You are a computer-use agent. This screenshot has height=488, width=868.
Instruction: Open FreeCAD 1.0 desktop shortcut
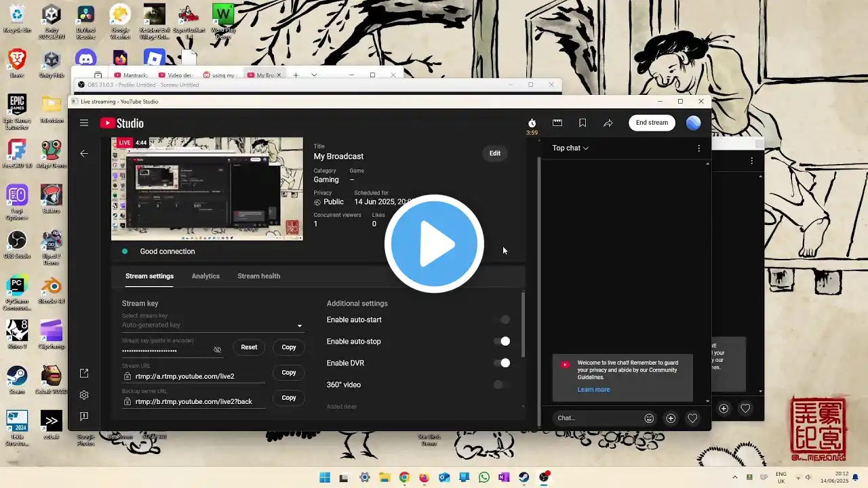(16, 154)
